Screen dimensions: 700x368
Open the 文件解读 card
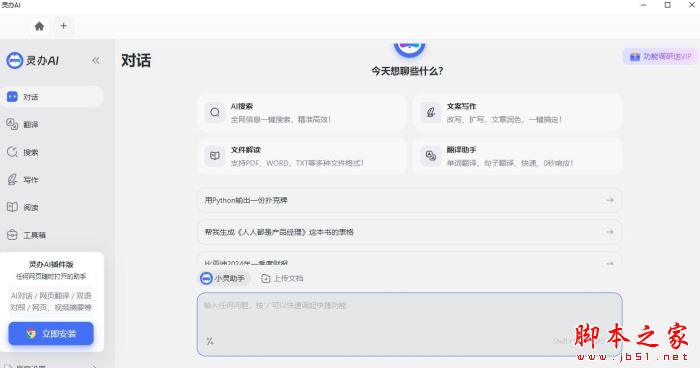coord(302,156)
